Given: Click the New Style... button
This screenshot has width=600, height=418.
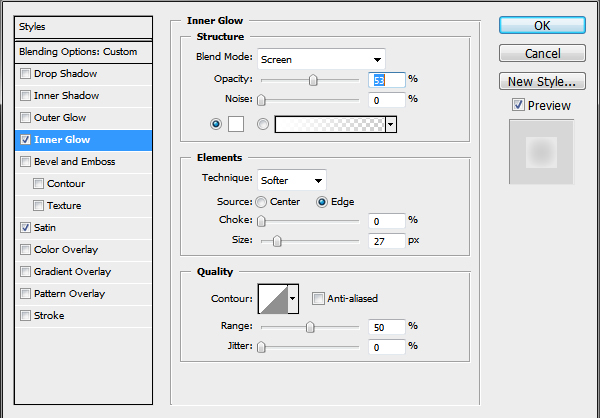Looking at the screenshot, I should pos(542,81).
